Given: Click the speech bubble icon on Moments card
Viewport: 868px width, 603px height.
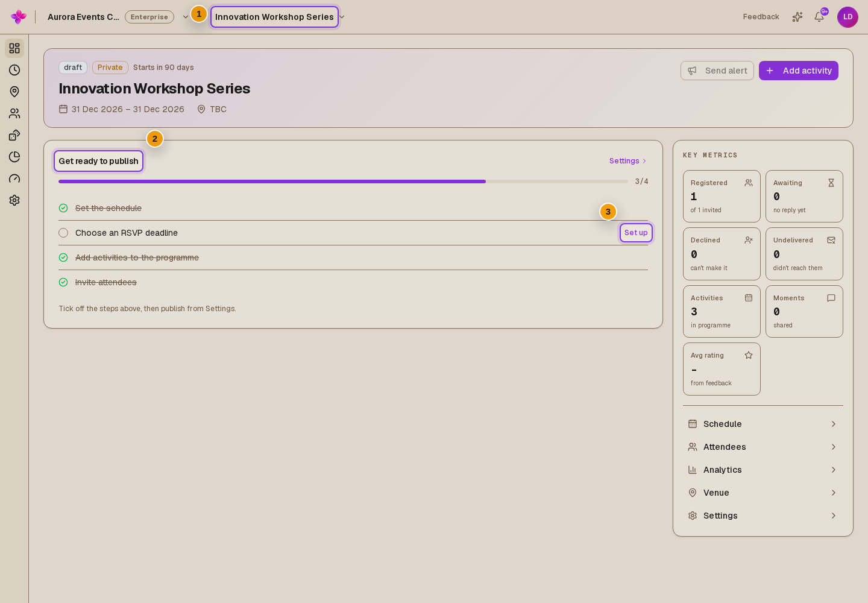Looking at the screenshot, I should click(831, 298).
